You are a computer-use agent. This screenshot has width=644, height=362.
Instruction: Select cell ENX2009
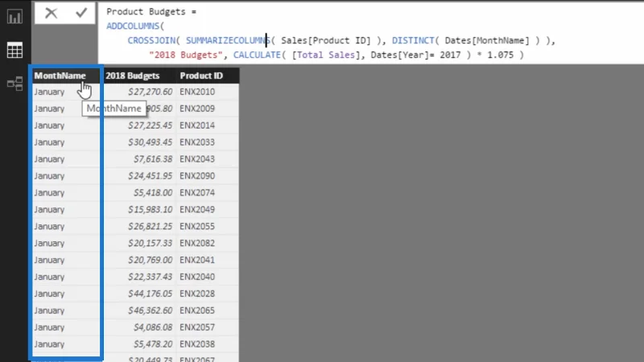197,109
